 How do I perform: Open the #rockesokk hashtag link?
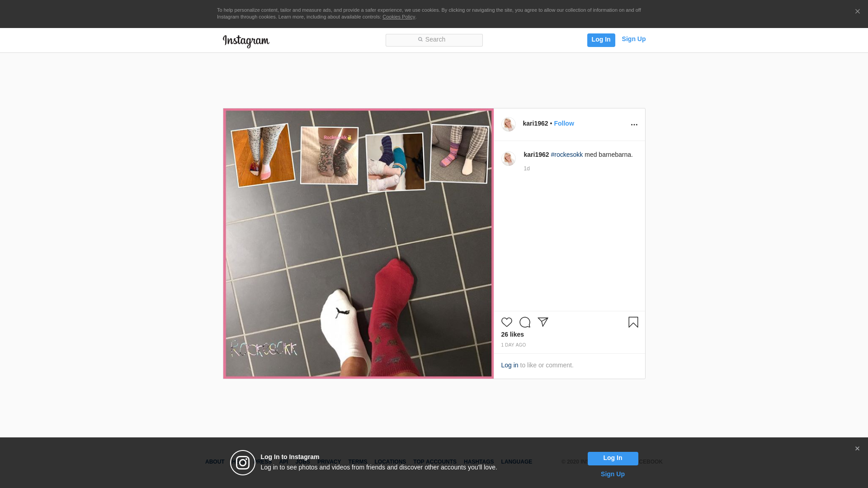click(x=566, y=155)
